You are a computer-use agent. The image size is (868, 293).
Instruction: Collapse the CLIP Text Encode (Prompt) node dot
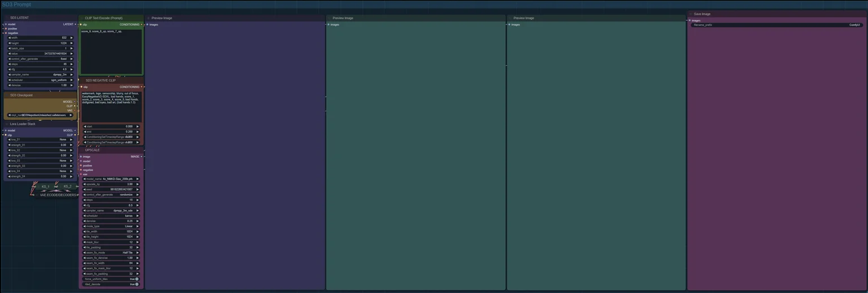click(x=82, y=18)
